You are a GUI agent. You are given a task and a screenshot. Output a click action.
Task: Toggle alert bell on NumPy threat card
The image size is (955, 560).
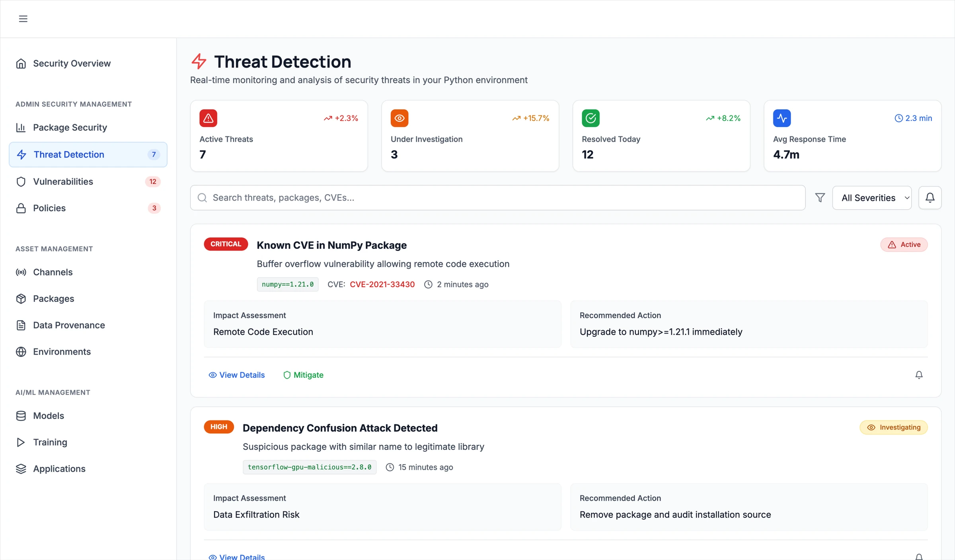(x=919, y=375)
